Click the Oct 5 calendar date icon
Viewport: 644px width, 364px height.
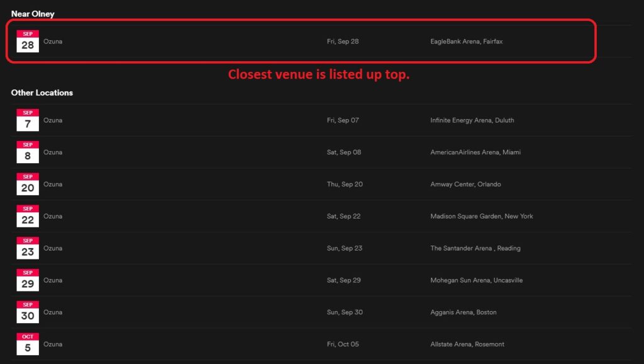(x=28, y=344)
